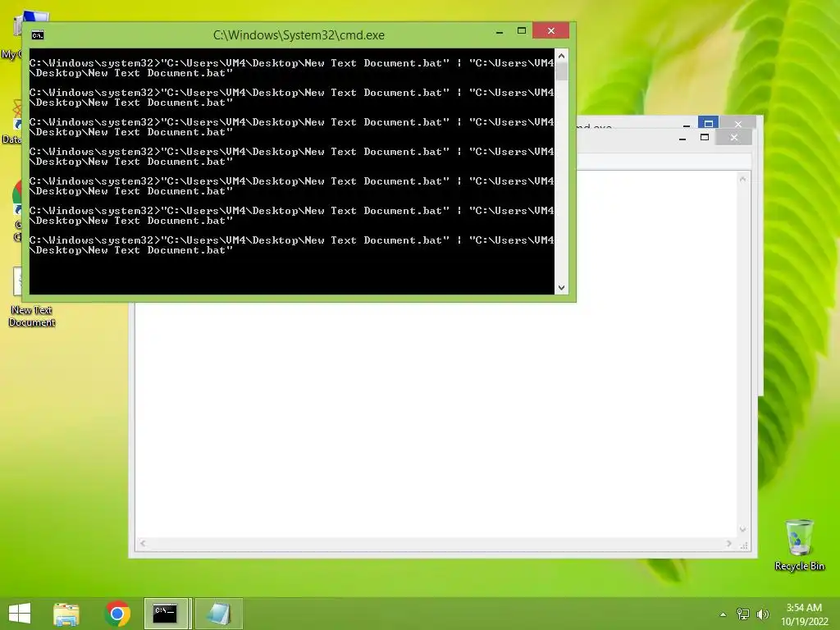The width and height of the screenshot is (840, 630).
Task: Maximize the front cmd.exe window
Action: (x=521, y=31)
